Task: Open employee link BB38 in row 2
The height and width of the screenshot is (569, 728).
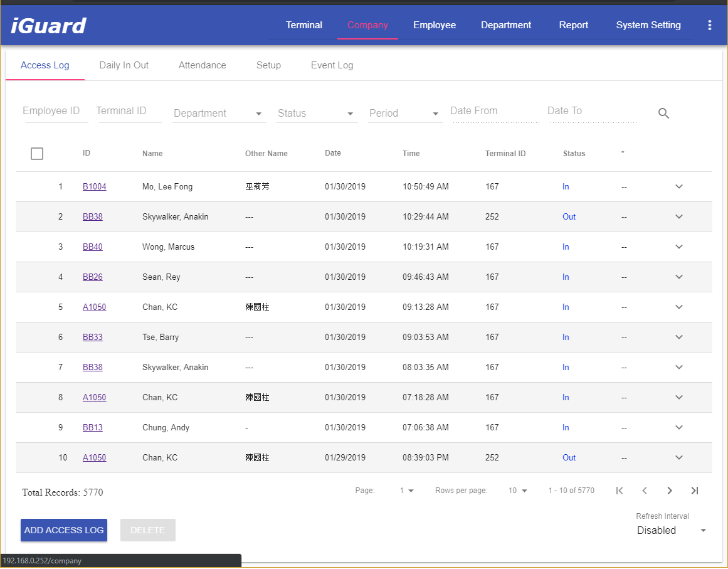Action: click(92, 217)
